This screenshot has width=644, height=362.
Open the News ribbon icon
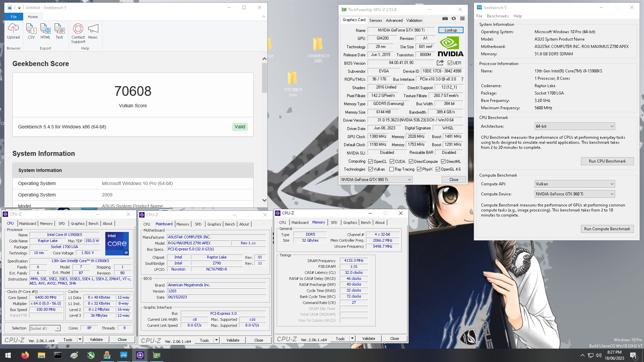point(93,32)
